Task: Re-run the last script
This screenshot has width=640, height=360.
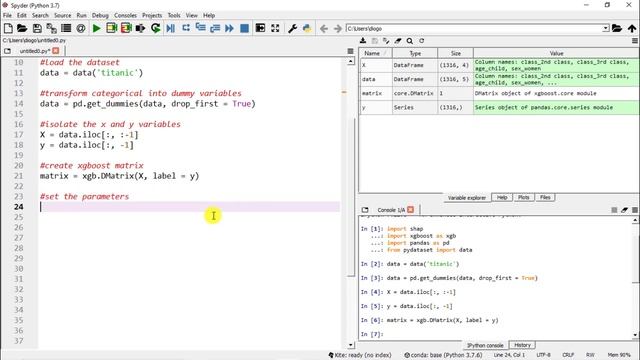Action: [x=156, y=28]
